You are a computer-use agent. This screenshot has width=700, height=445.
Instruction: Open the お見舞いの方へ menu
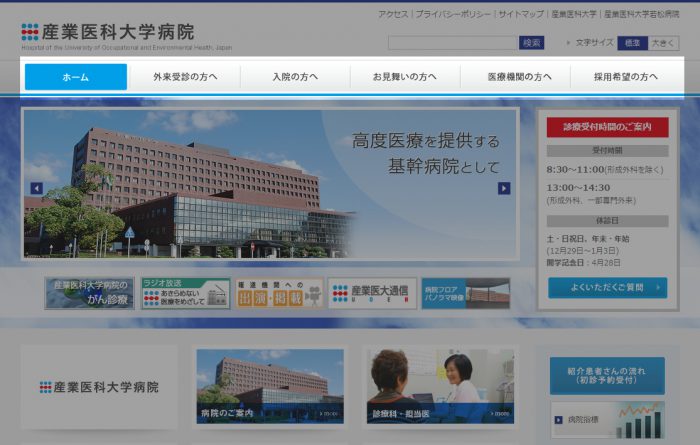405,77
